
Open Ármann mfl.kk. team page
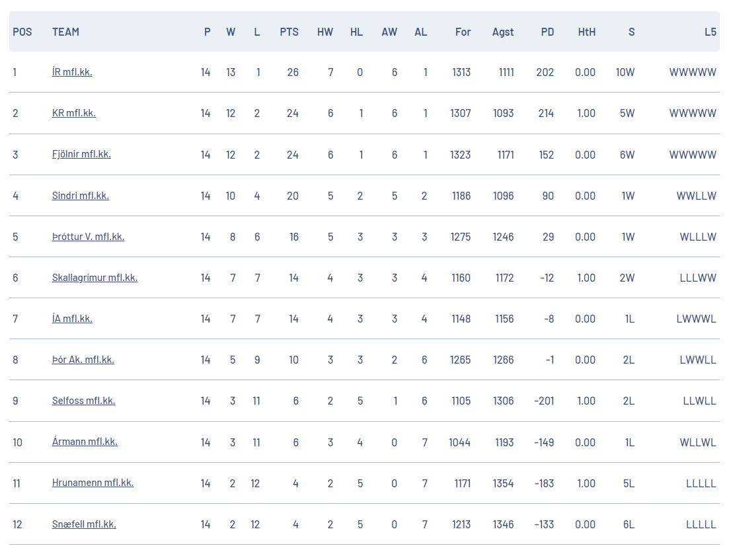click(x=85, y=442)
